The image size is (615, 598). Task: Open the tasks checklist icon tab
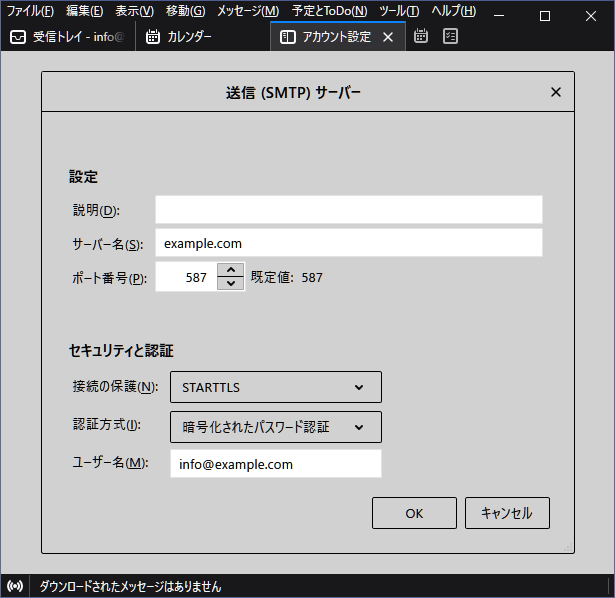pyautogui.click(x=451, y=37)
